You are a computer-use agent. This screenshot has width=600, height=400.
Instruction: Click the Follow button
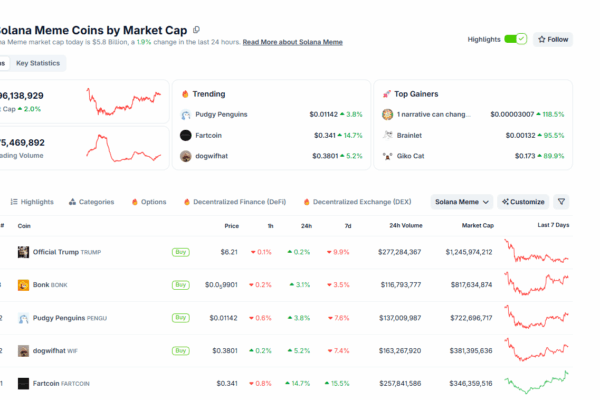click(553, 39)
